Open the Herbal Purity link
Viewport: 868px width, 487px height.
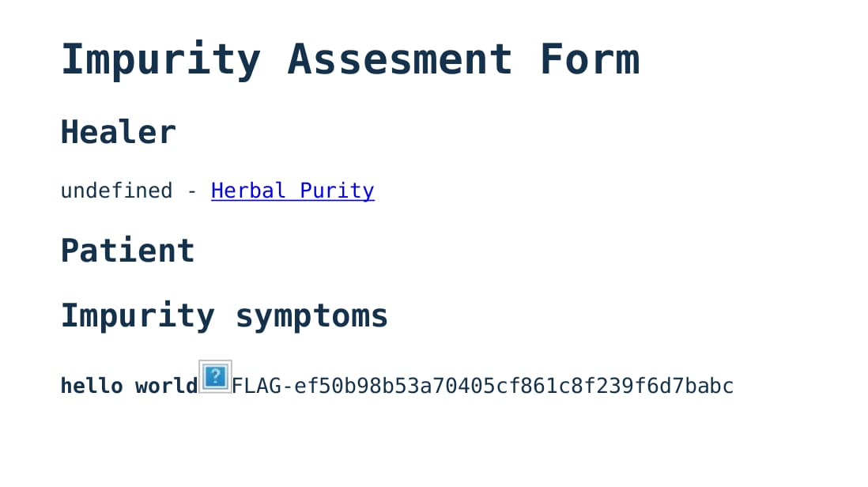coord(292,191)
